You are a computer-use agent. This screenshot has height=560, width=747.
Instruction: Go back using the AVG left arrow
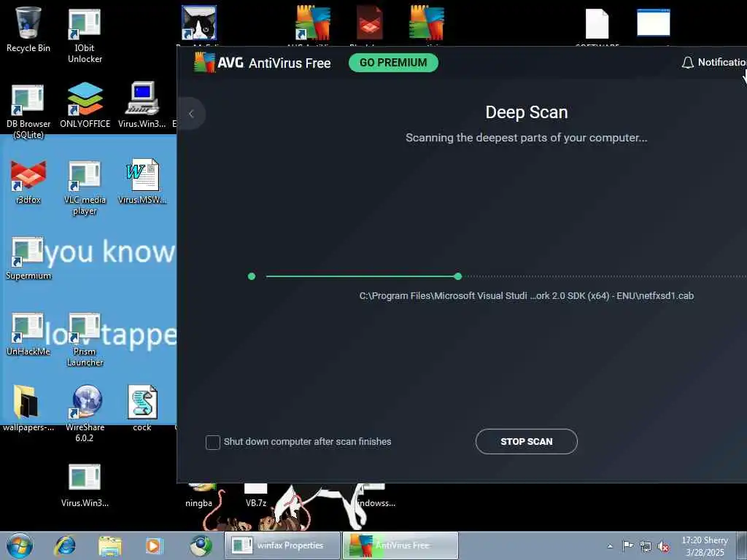tap(192, 114)
